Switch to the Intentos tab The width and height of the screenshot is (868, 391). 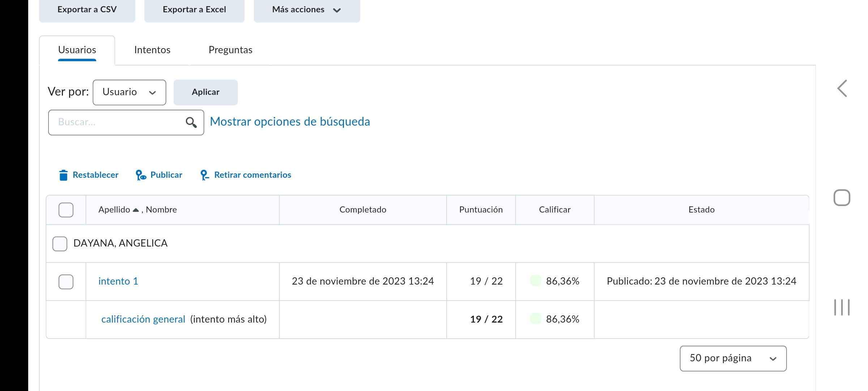[152, 50]
